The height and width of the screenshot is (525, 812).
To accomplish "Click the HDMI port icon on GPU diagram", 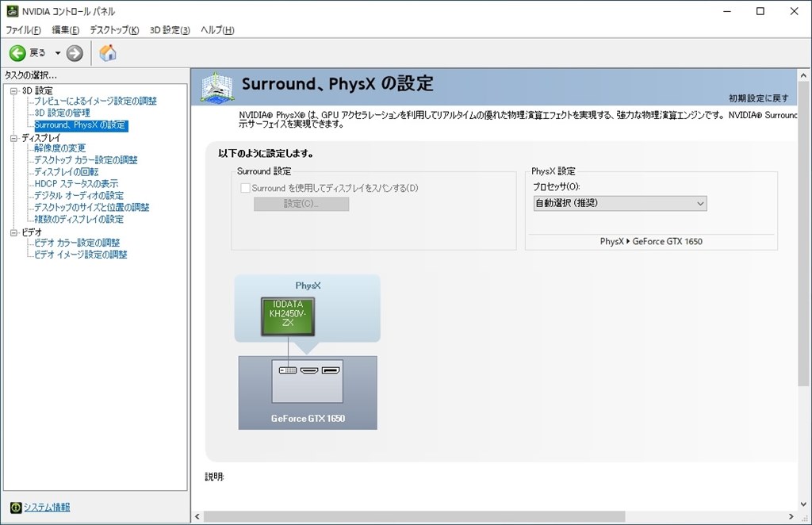I will coord(309,370).
